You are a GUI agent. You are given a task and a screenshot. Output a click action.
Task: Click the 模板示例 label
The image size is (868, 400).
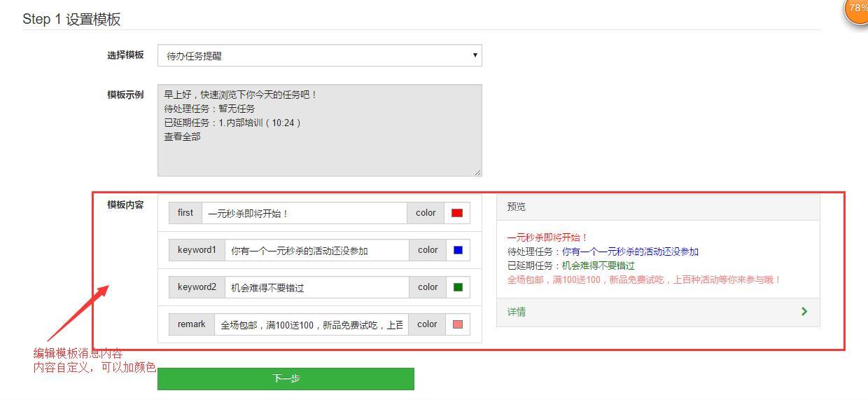click(x=125, y=95)
